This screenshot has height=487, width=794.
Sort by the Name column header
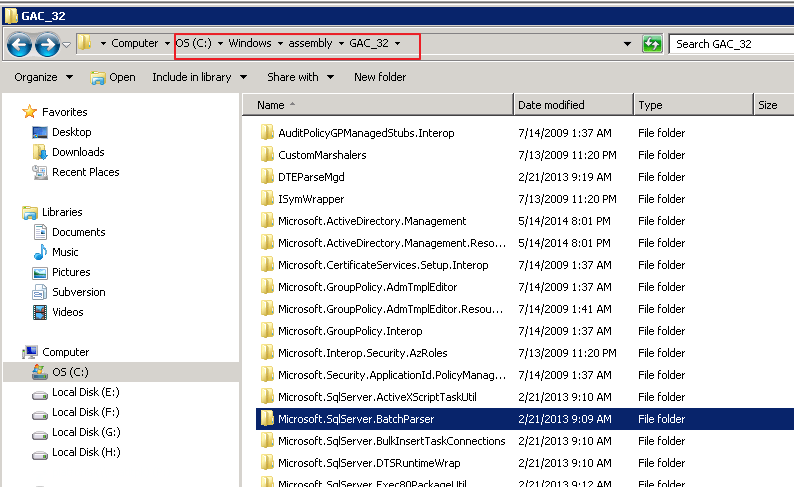tap(378, 105)
